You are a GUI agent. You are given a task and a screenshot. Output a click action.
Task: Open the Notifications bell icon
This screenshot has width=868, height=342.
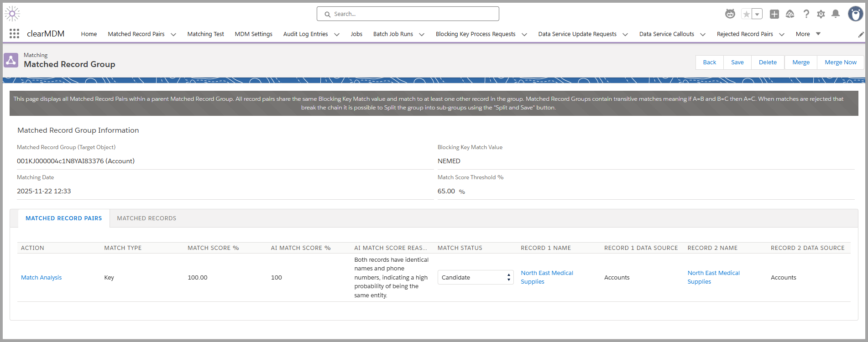[836, 14]
